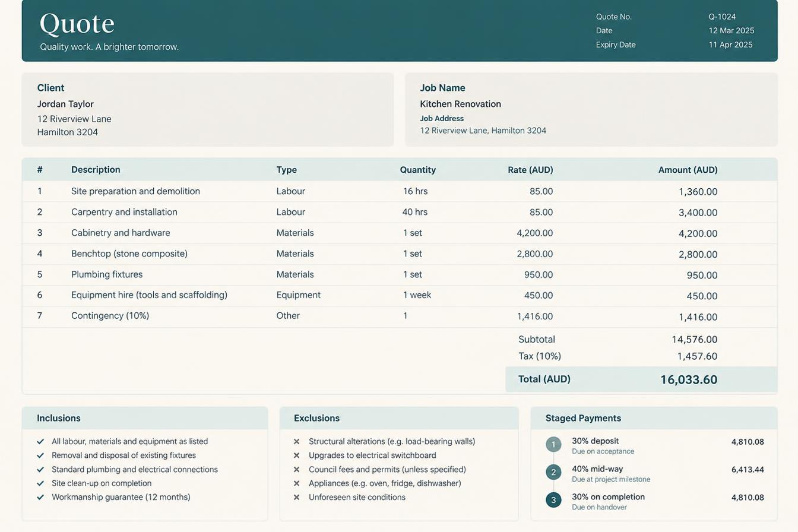Image resolution: width=798 pixels, height=532 pixels.
Task: Select the "Amount (AUD)" column header
Action: [688, 170]
